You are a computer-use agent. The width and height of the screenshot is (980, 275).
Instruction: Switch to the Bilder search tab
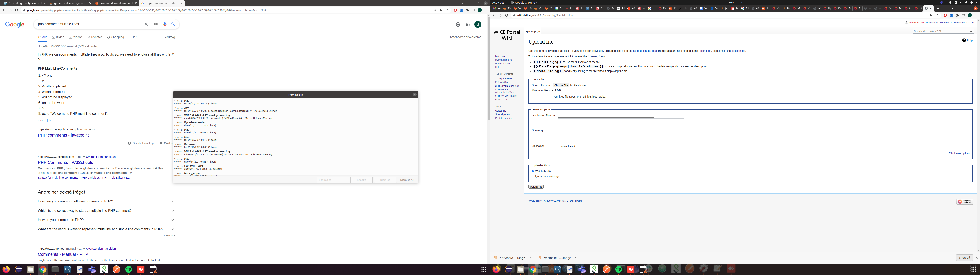point(58,37)
